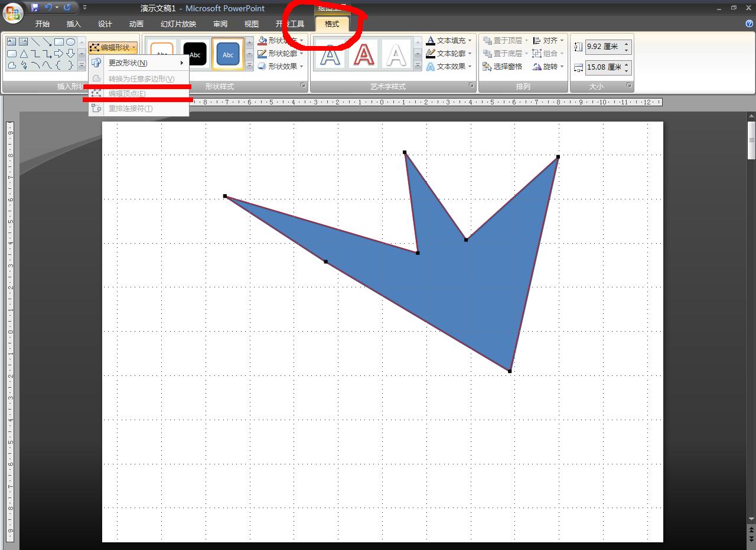Pick the Elbow Connector shape
Image resolution: width=756 pixels, height=550 pixels.
click(x=35, y=54)
